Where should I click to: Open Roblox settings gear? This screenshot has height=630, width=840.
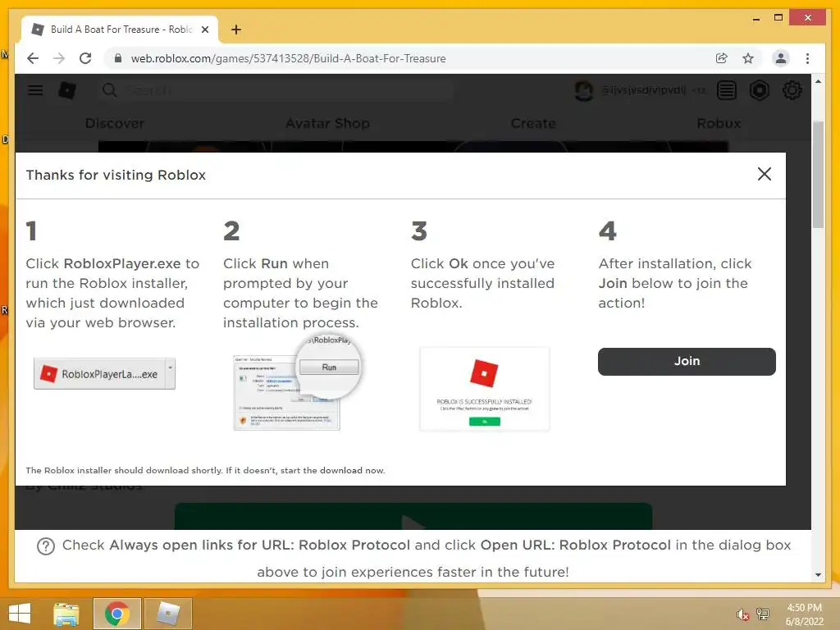click(x=792, y=90)
